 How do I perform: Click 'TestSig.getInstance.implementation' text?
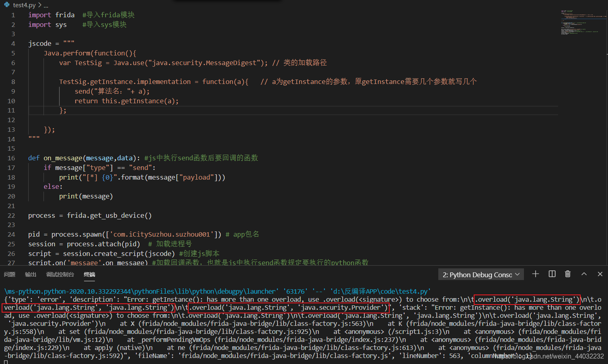tap(125, 82)
